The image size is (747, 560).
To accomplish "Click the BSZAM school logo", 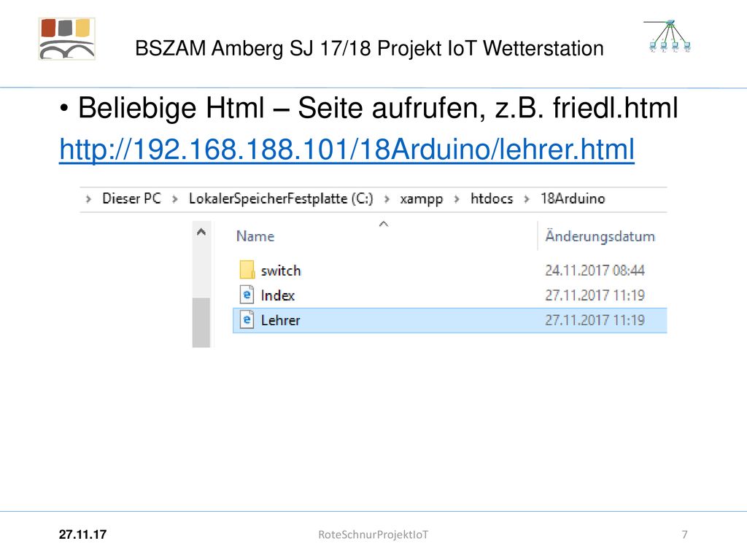I will click(66, 39).
